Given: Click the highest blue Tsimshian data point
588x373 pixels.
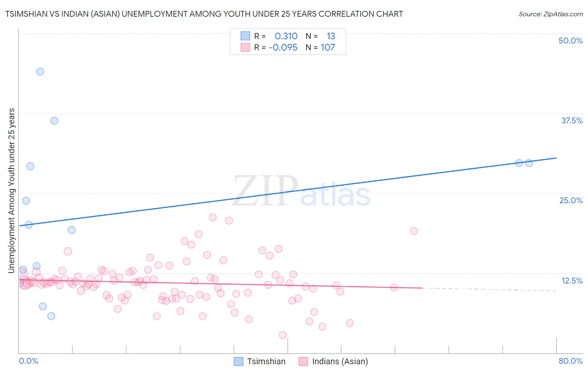Looking at the screenshot, I should tap(40, 72).
